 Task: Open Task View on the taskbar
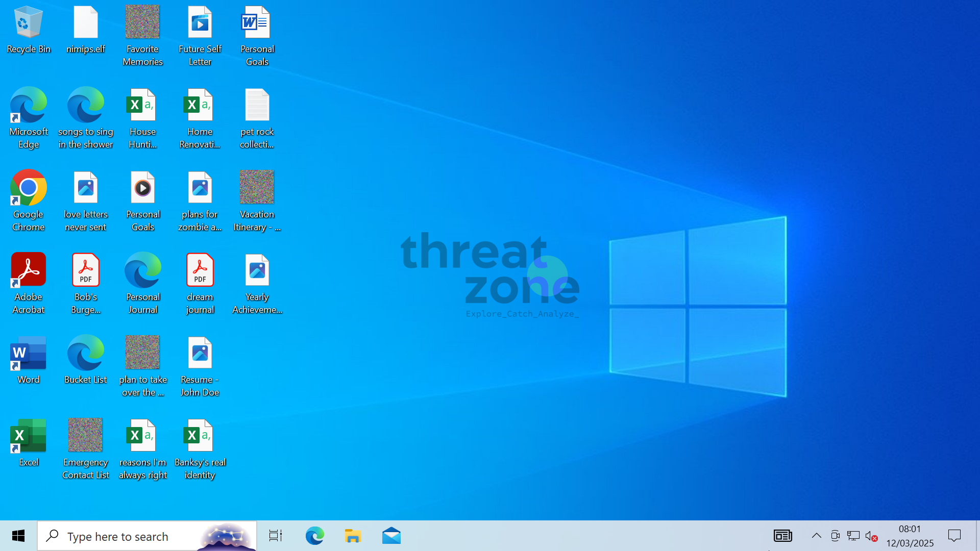click(x=276, y=536)
